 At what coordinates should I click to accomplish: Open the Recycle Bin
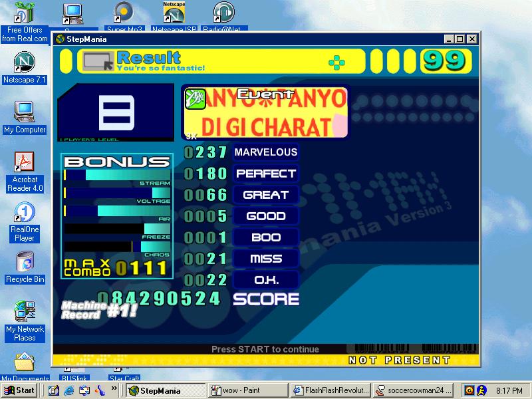tap(25, 267)
